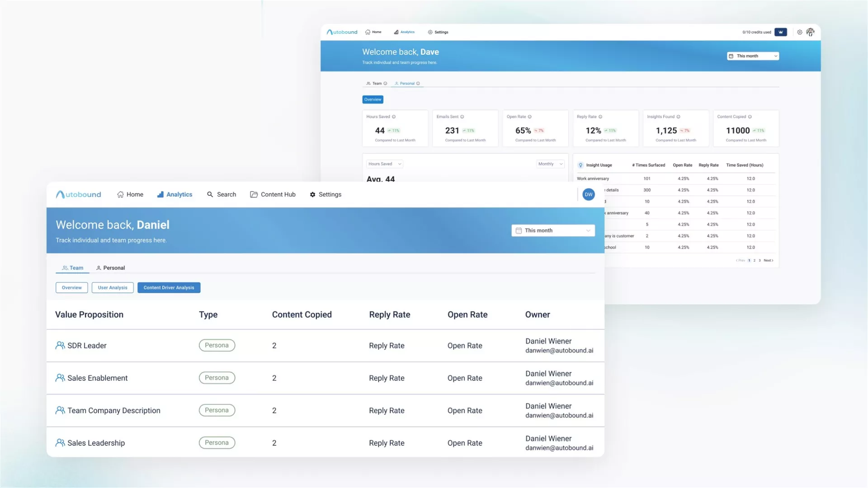868x488 pixels.
Task: Click the Hours Saved card info icon
Action: (x=394, y=117)
